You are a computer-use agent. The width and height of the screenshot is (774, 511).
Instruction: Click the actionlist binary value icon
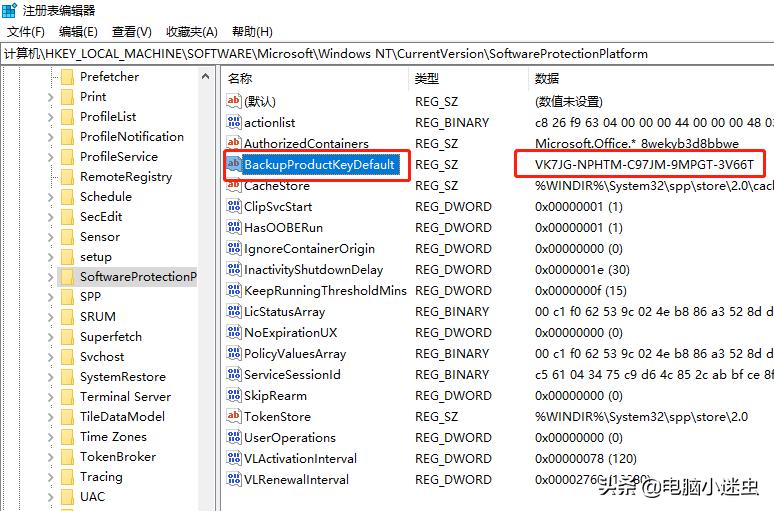coord(233,122)
